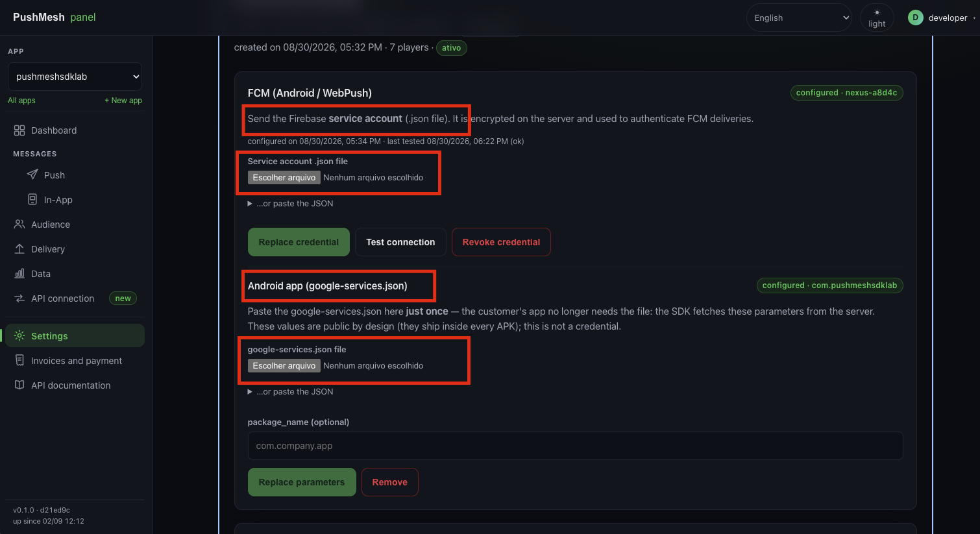The image size is (980, 534).
Task: Open the Data bar-chart icon
Action: click(19, 273)
